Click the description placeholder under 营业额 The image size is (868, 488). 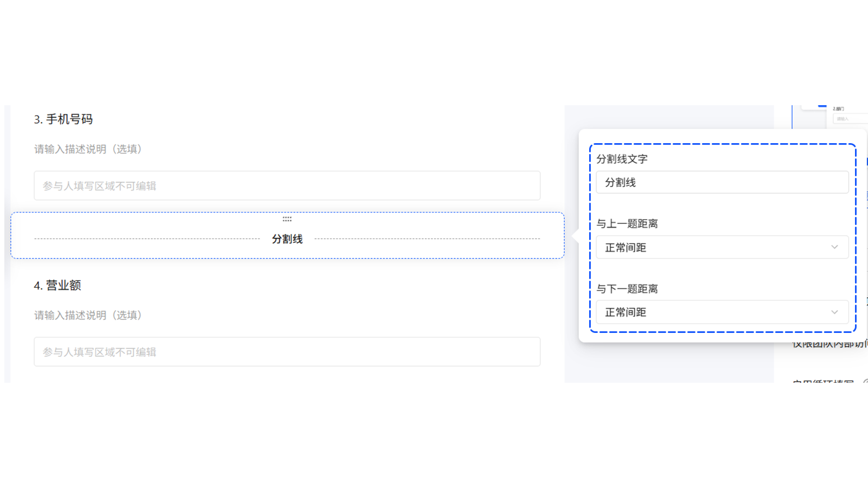[88, 315]
